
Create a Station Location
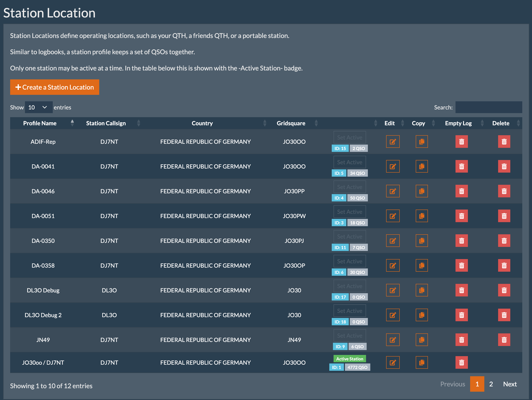(x=55, y=87)
